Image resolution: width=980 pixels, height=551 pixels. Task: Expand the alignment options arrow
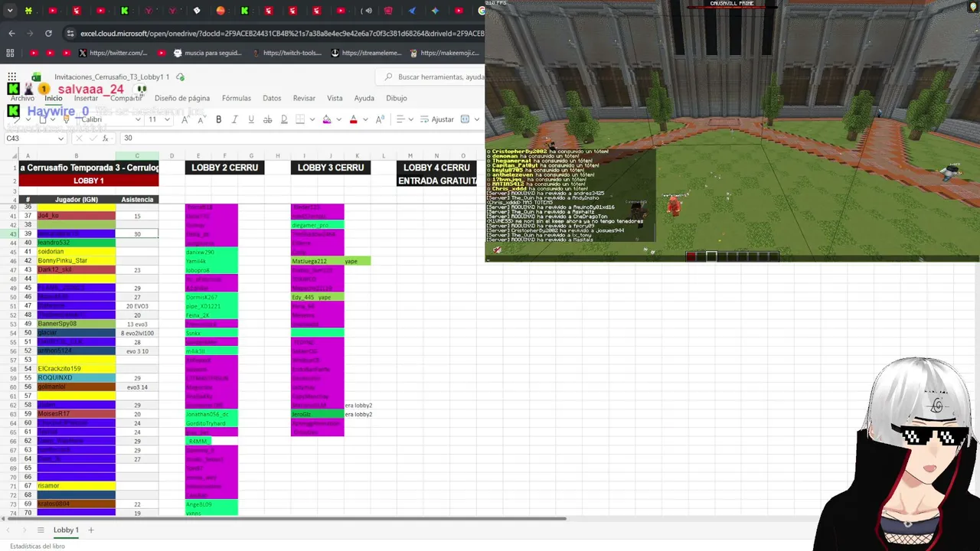[x=410, y=119]
